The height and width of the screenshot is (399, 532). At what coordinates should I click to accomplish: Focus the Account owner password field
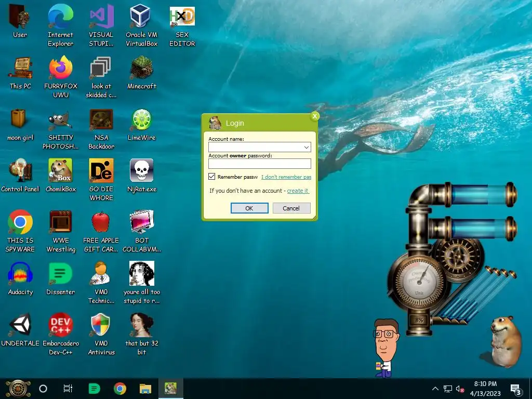point(260,164)
